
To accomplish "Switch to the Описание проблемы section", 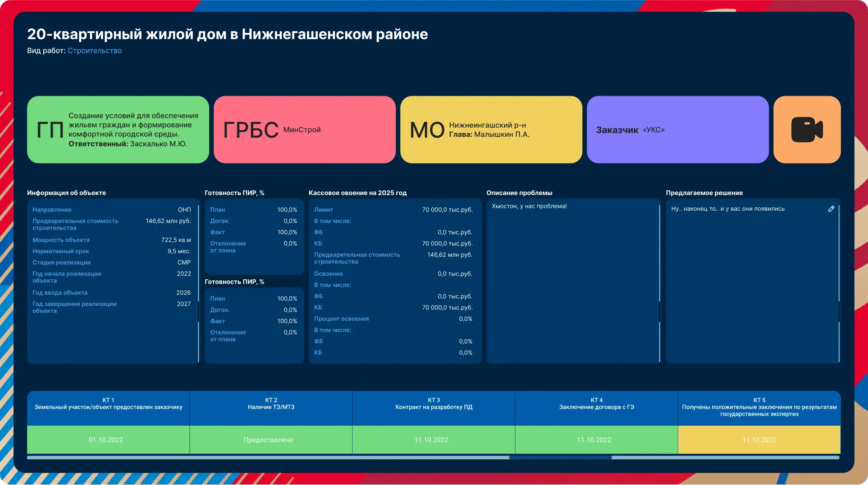I will pyautogui.click(x=520, y=193).
